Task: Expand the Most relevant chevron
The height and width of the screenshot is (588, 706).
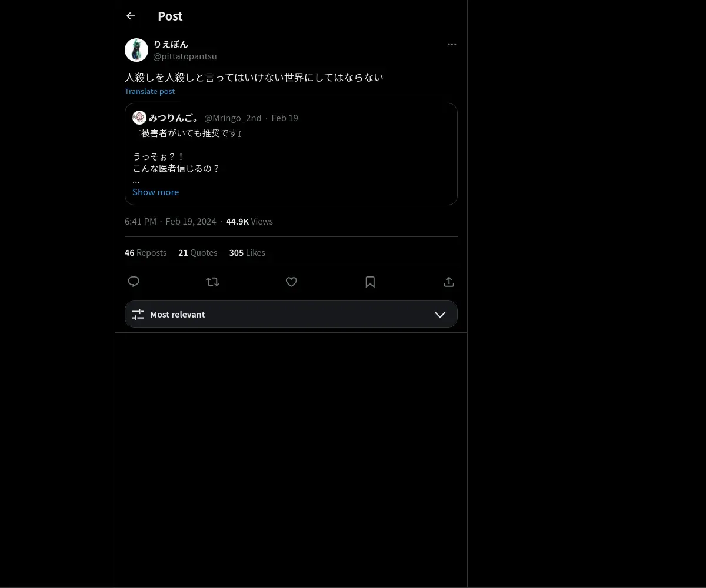Action: click(x=440, y=315)
